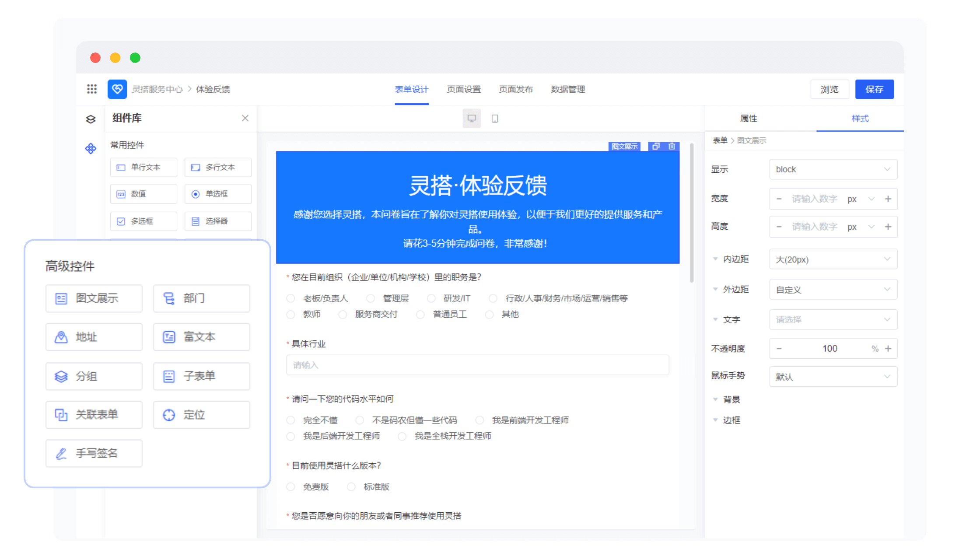The width and height of the screenshot is (980, 560).
Task: Click the blue 灵搭 heart logo
Action: (117, 89)
